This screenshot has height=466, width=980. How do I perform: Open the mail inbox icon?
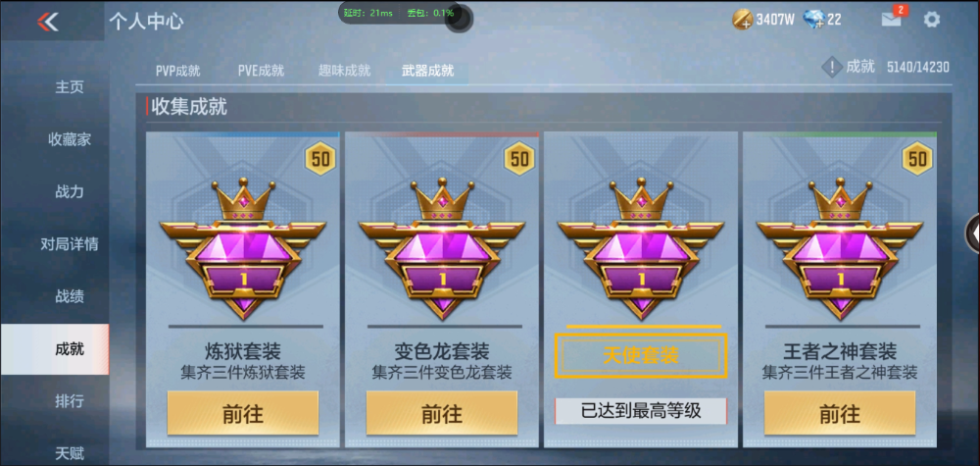(892, 20)
